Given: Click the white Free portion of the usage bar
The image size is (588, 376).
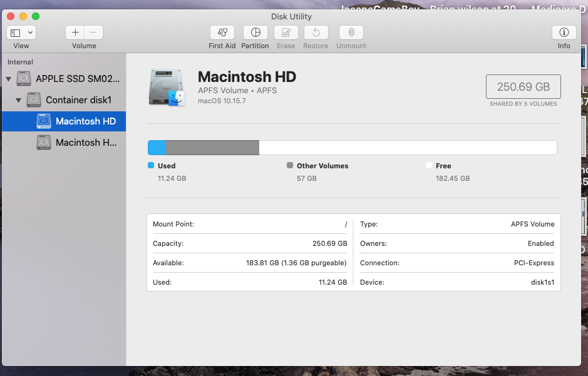Looking at the screenshot, I should [408, 148].
